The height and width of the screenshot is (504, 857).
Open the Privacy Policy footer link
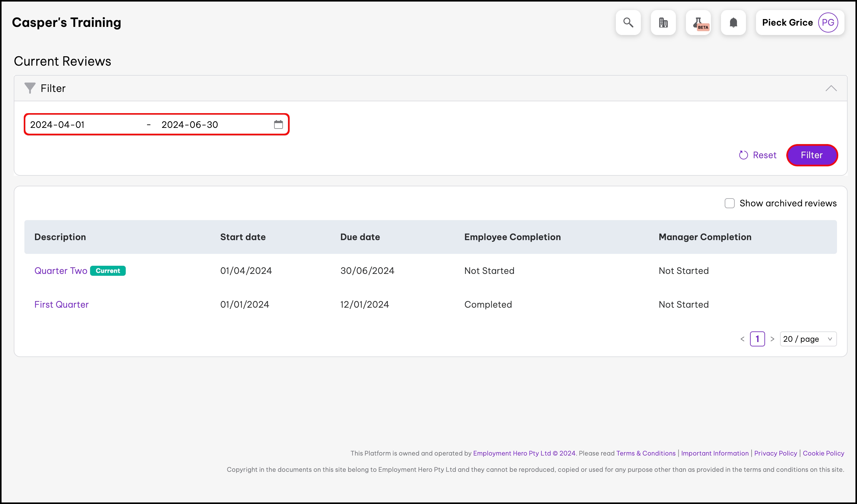click(775, 453)
